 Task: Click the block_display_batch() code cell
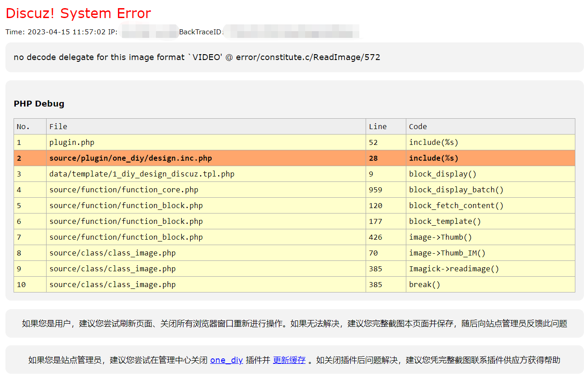point(490,190)
